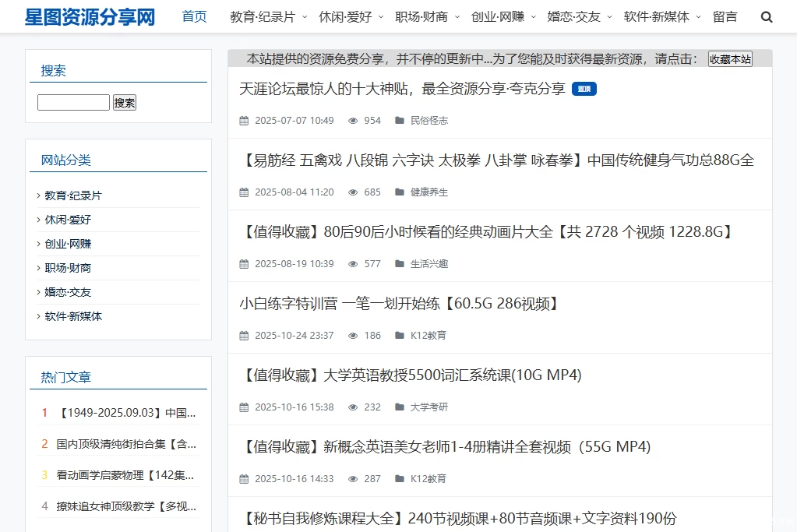Click the calendar icon on the 易筋经 qigong post
This screenshot has height=532, width=797.
[242, 192]
